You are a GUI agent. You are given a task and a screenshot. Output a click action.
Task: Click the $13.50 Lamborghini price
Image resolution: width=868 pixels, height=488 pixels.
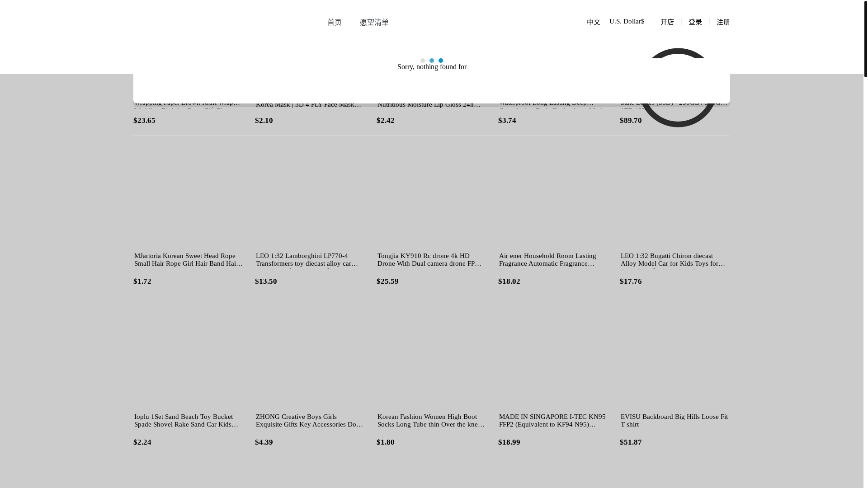click(x=266, y=282)
